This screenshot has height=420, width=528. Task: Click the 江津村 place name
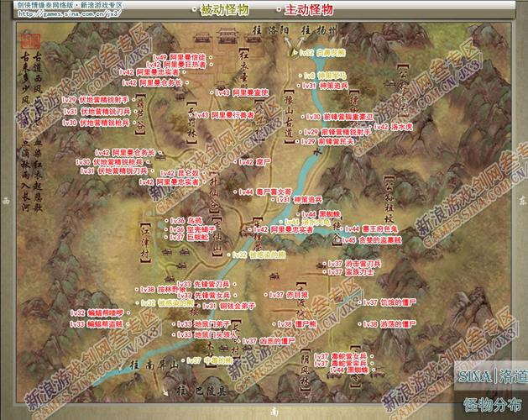(x=145, y=243)
